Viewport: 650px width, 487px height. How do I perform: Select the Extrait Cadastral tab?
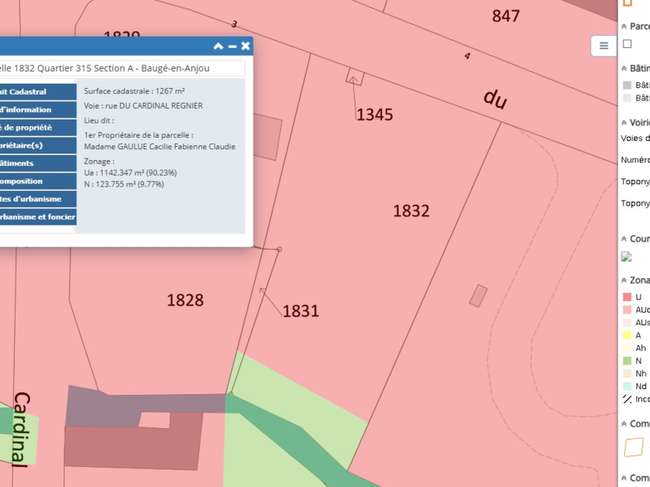coord(38,92)
